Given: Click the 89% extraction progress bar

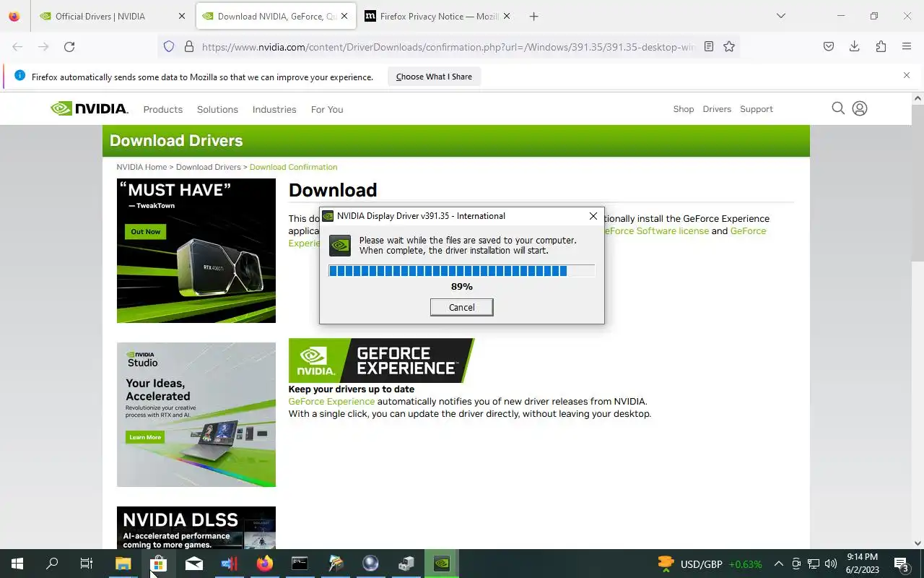Looking at the screenshot, I should 461,271.
